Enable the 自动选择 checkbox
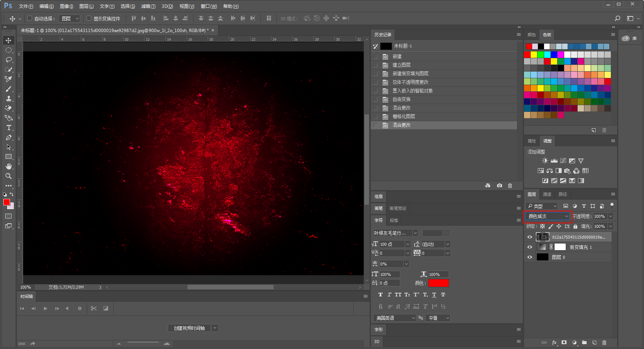The width and height of the screenshot is (644, 349). click(30, 18)
